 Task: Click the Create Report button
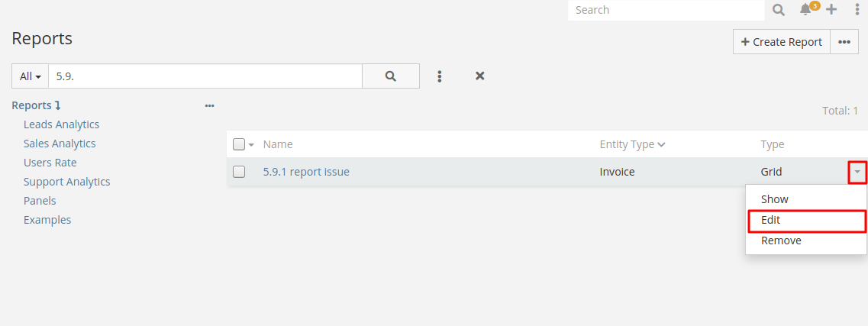tap(782, 42)
